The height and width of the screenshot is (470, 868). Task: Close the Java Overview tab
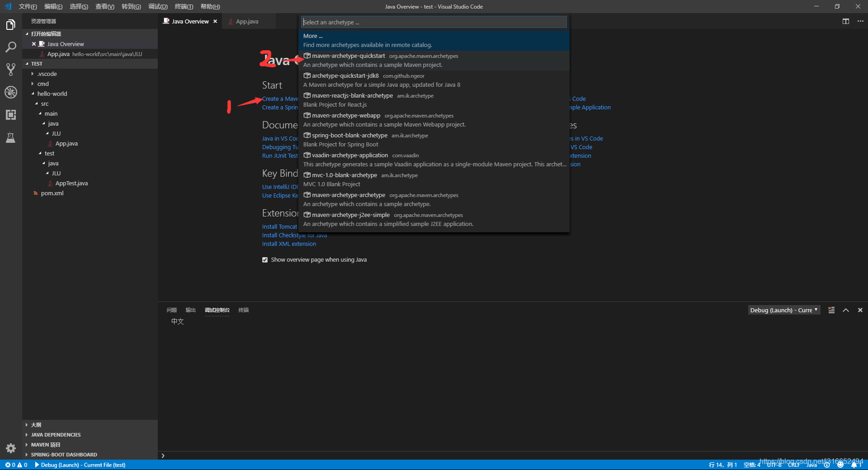coord(215,21)
